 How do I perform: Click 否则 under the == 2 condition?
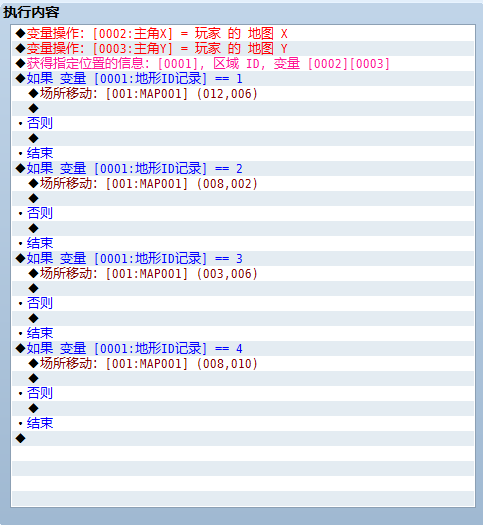39,213
